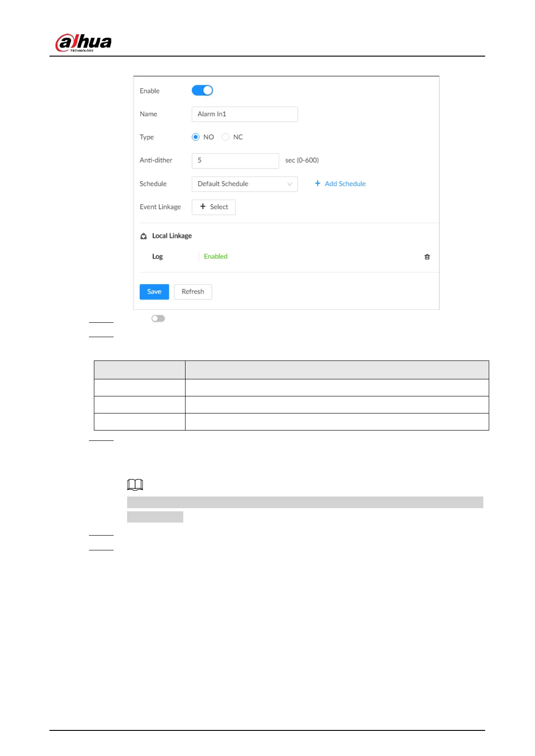Select the NO type radio button
The image size is (535, 756).
click(195, 137)
